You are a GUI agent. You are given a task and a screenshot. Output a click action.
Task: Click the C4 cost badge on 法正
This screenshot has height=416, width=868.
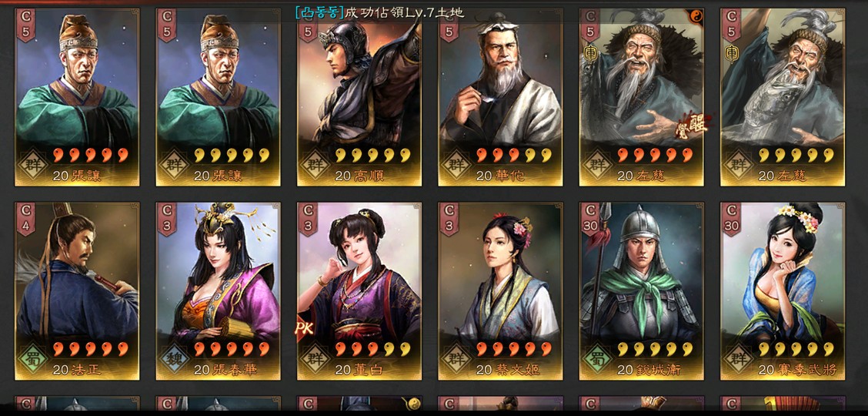(25, 218)
